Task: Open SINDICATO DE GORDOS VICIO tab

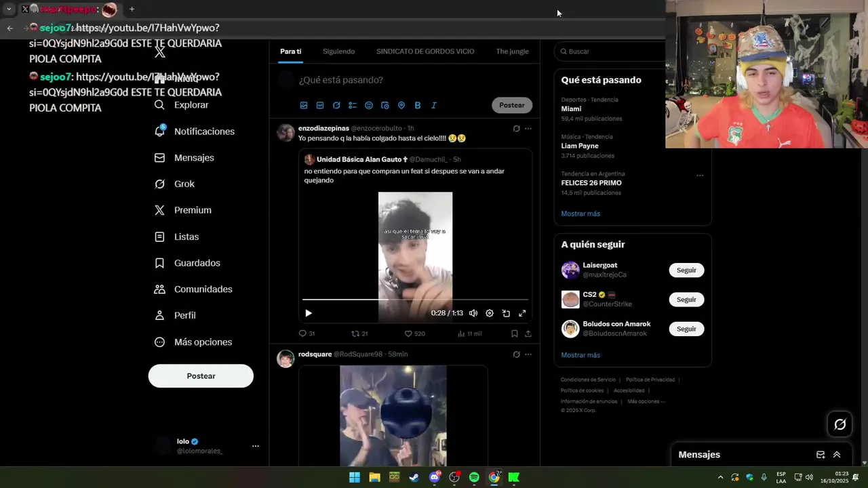Action: point(425,52)
